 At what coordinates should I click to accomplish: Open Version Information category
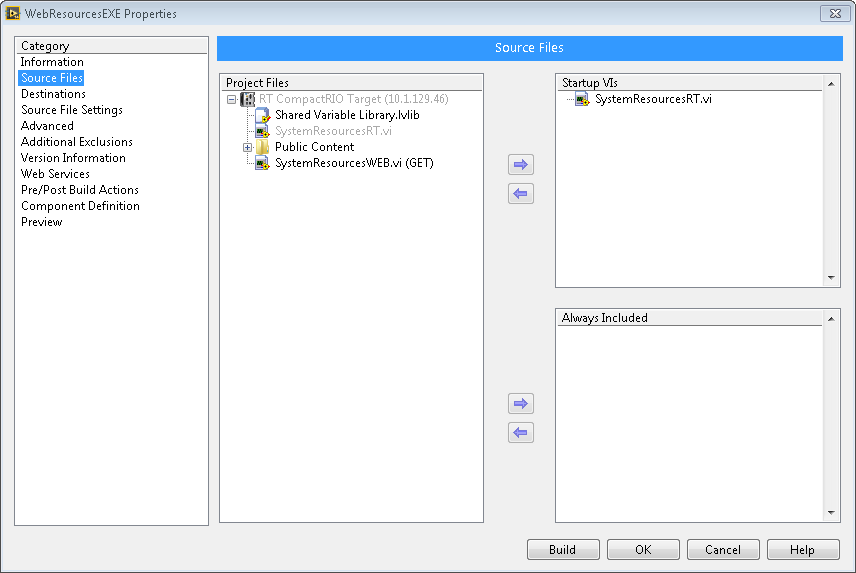tap(74, 158)
